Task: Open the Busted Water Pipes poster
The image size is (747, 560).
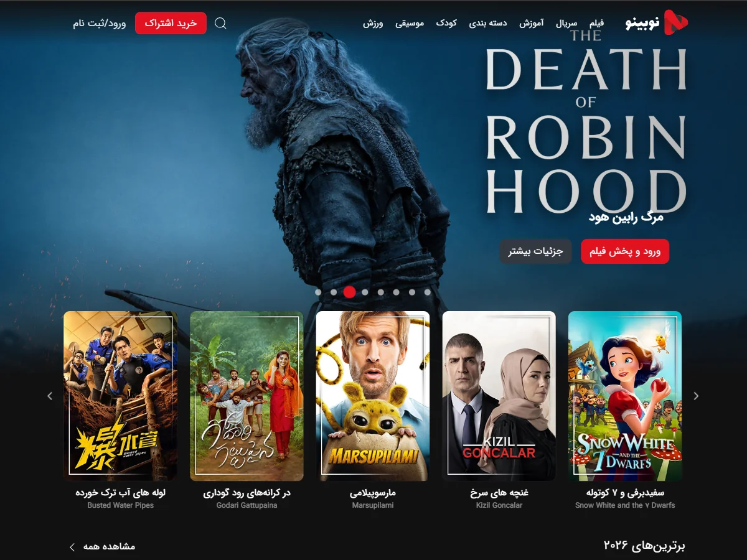Action: [121, 396]
